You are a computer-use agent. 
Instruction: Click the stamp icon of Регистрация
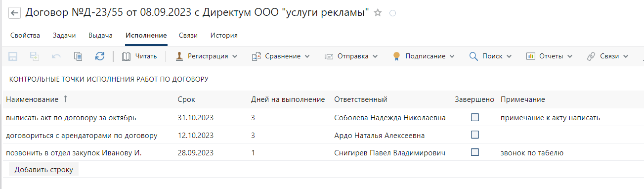pos(179,56)
